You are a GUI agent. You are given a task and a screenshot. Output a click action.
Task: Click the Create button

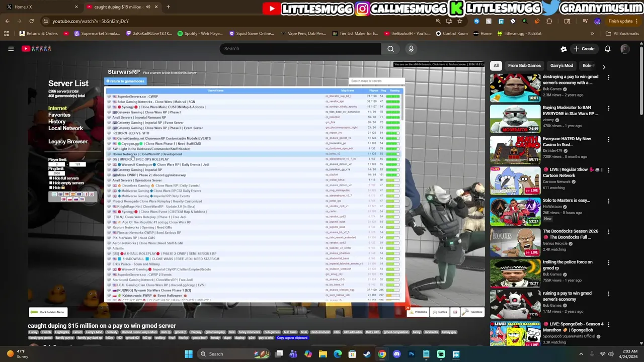point(584,49)
